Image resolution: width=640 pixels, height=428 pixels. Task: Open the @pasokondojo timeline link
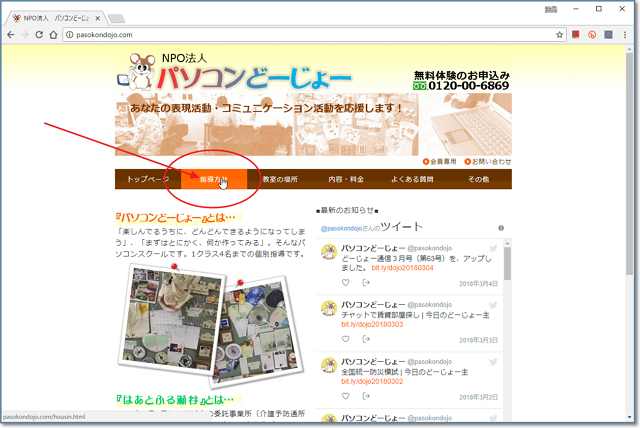[341, 228]
